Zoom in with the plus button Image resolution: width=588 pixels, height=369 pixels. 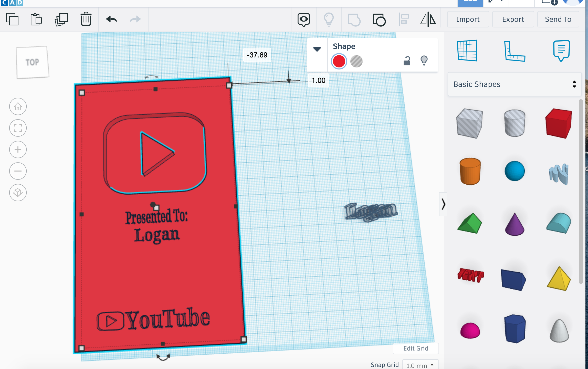18,149
